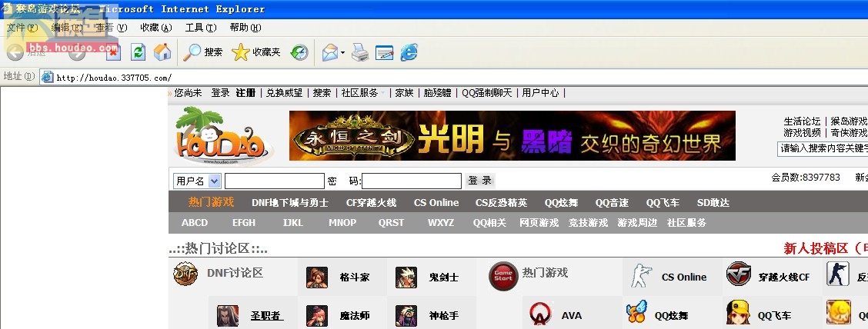This screenshot has width=868, height=329.
Task: Open the 收藏(A) menu
Action: [156, 28]
